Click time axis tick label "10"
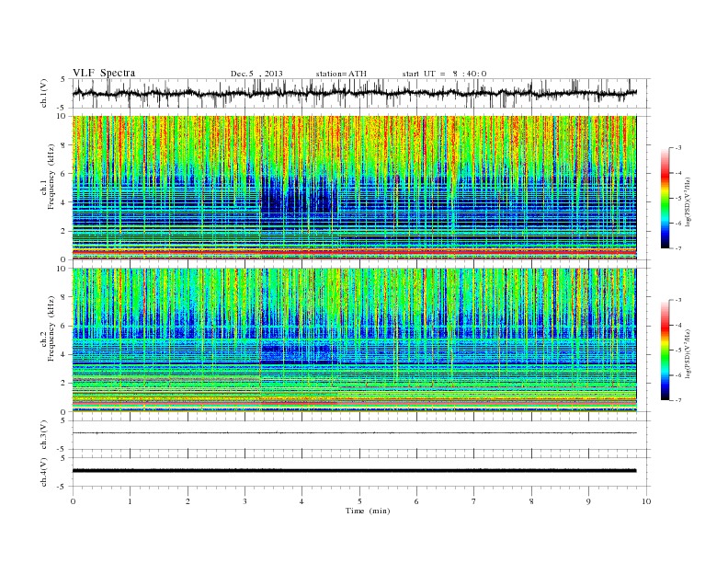This screenshot has height=563, width=728. (646, 501)
